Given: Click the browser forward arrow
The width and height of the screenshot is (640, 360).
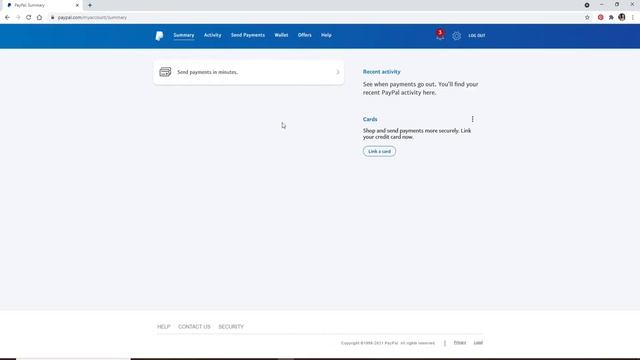Looking at the screenshot, I should point(18,17).
